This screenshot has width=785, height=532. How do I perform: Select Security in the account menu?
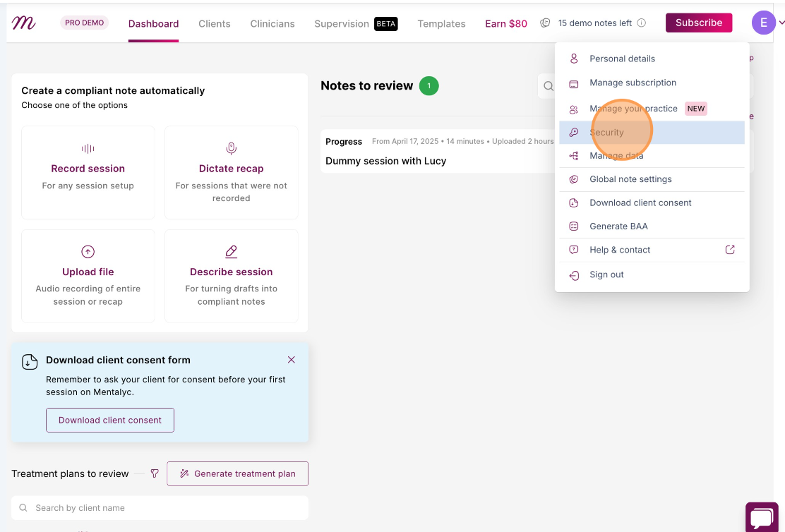coord(652,132)
